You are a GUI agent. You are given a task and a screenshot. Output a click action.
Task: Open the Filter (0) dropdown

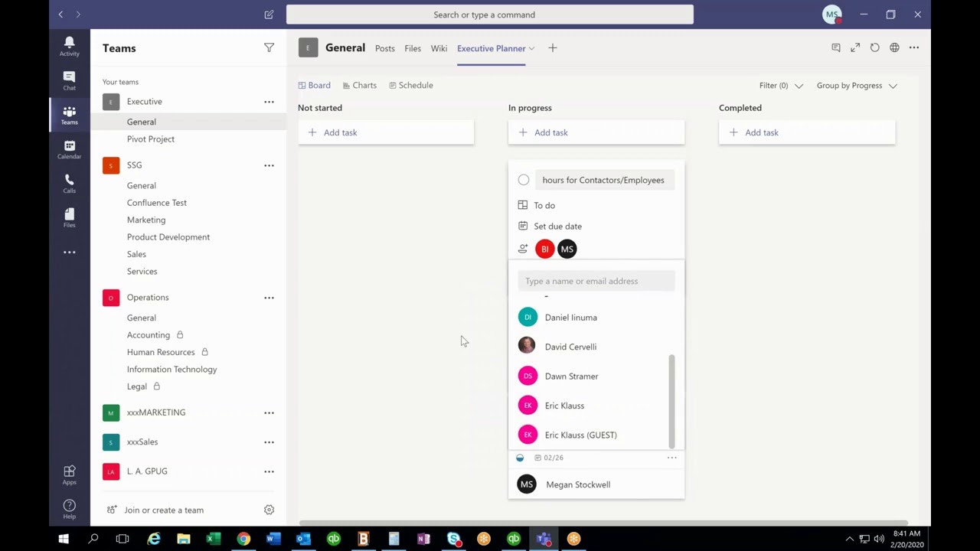tap(781, 86)
